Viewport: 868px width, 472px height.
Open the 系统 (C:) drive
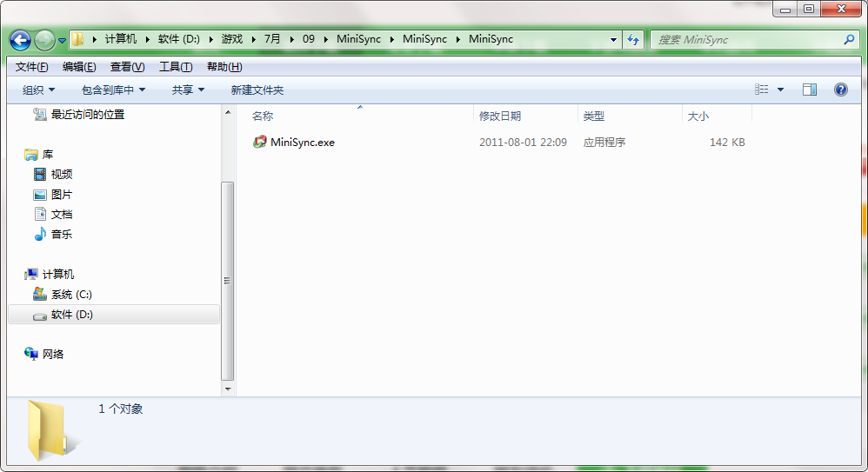[71, 295]
